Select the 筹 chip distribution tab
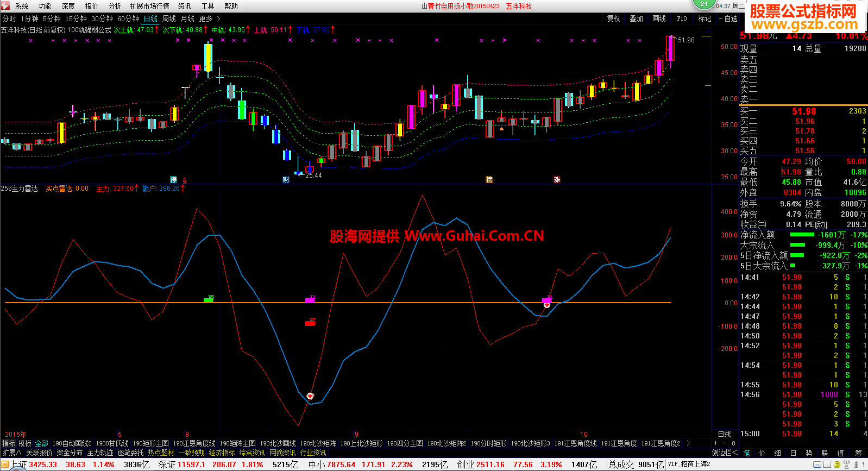Viewport: 868px width, 471px height. 858,453
